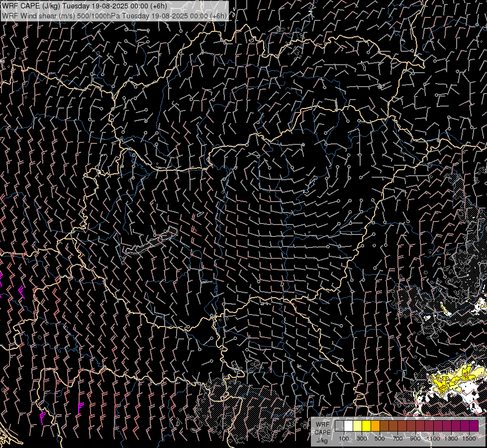487x448 pixels.
Task: Select the white 100–200 J/kg legend swatch
Action: point(349,426)
